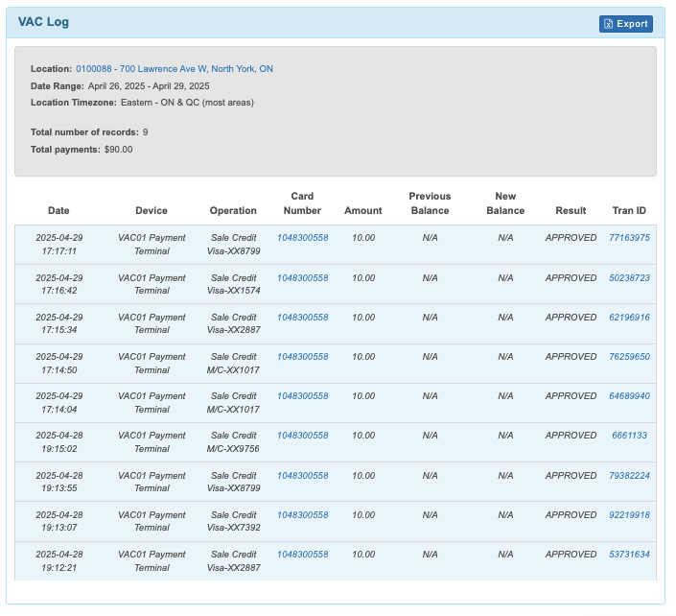Screen dimensions: 676x616
Task: Click Location Timezone value Eastern - ON & QC
Action: 187,103
